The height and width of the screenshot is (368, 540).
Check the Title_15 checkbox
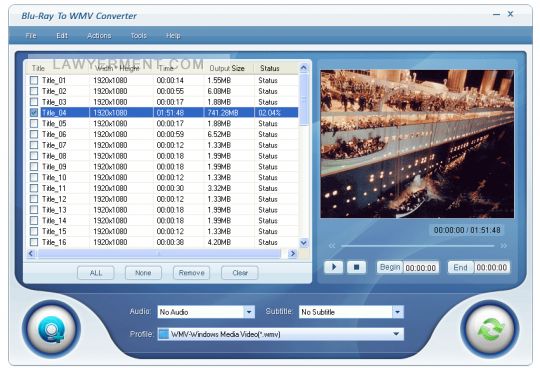pyautogui.click(x=34, y=231)
